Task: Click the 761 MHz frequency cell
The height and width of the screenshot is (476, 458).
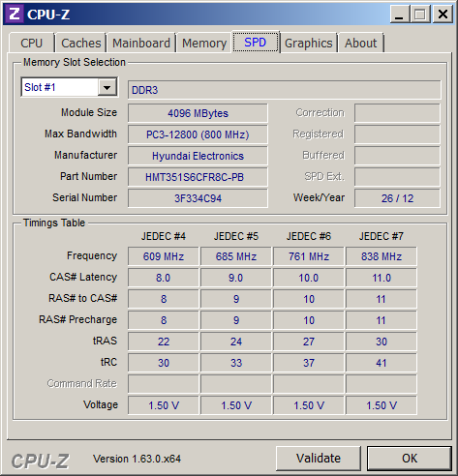Action: click(x=309, y=256)
